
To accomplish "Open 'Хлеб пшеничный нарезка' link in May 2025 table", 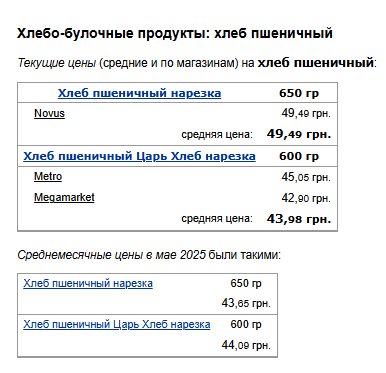I will pos(88,283).
